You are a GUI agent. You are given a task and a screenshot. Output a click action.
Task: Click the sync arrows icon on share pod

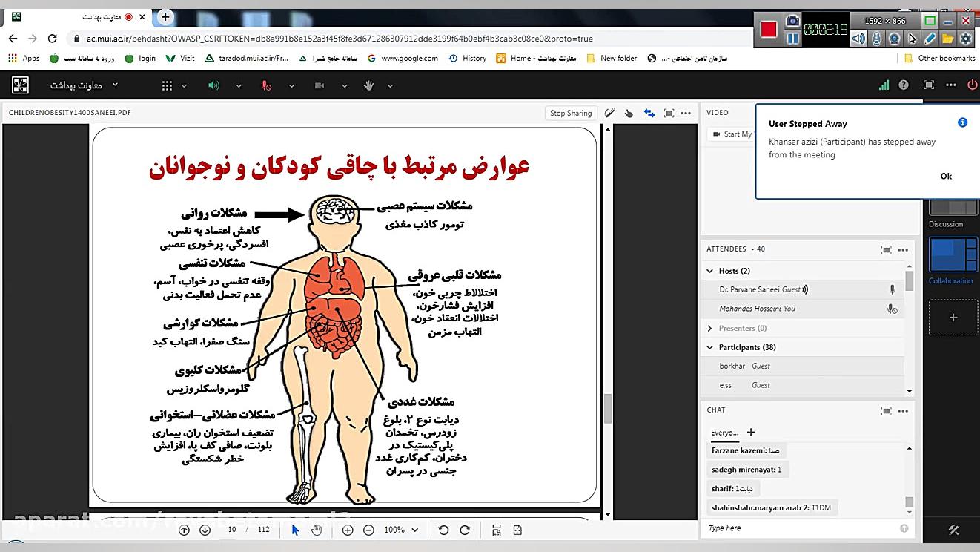click(x=648, y=113)
